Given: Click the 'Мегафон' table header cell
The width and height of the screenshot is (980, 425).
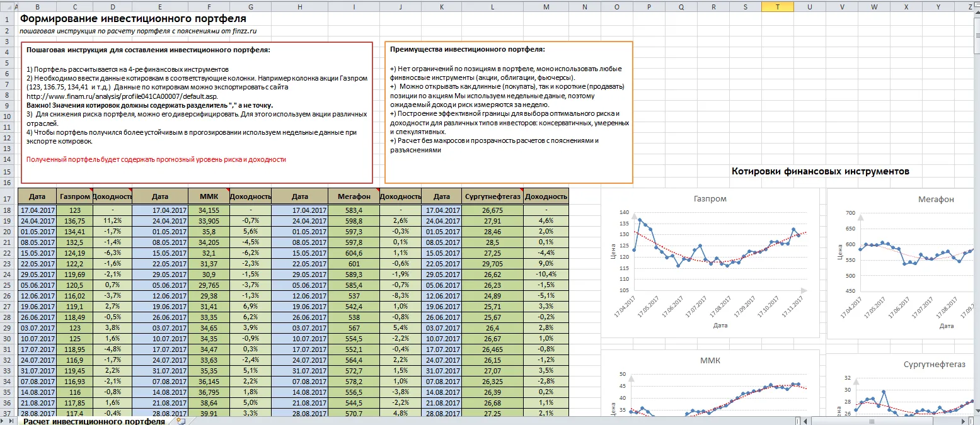Looking at the screenshot, I should 354,196.
